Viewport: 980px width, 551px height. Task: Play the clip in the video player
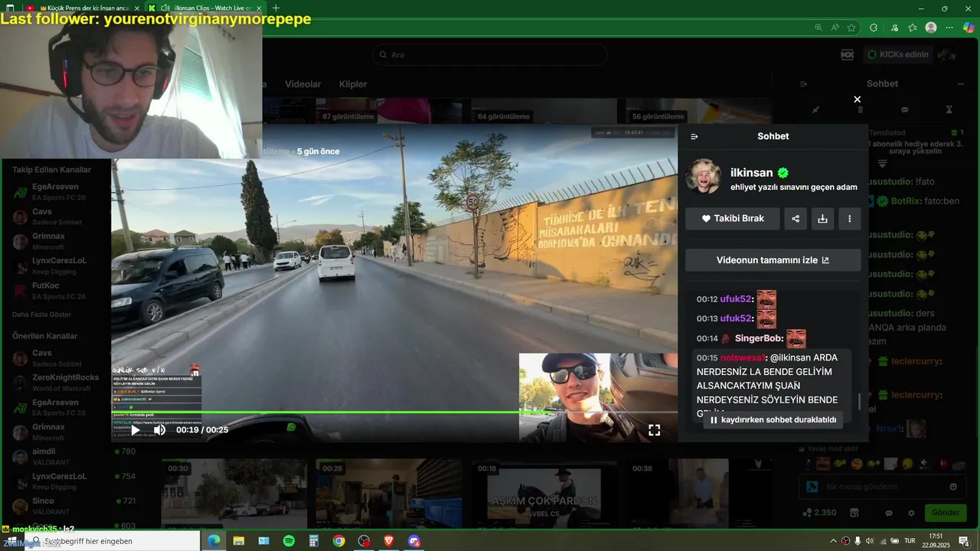tap(136, 430)
